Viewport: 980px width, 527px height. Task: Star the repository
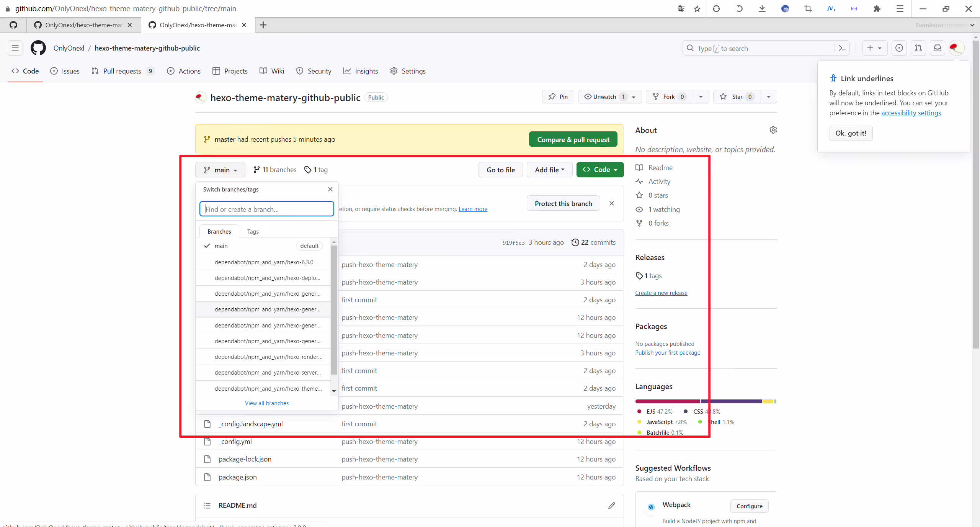pos(736,97)
